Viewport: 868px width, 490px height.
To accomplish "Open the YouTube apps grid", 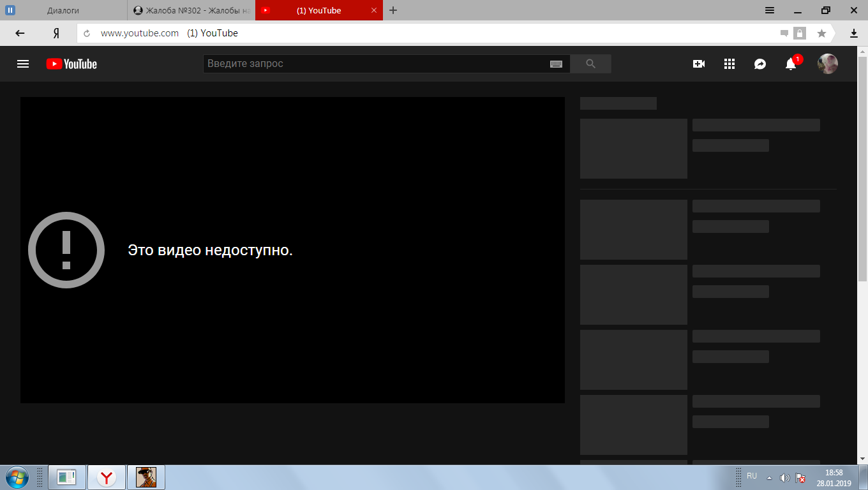I will [730, 64].
